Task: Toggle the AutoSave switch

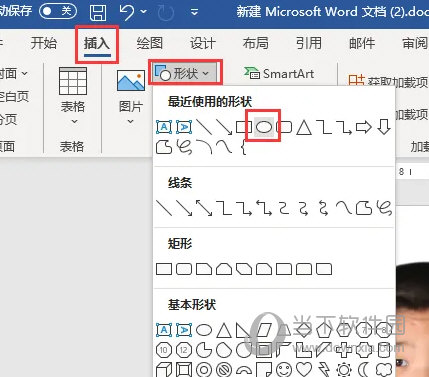Action: (57, 11)
